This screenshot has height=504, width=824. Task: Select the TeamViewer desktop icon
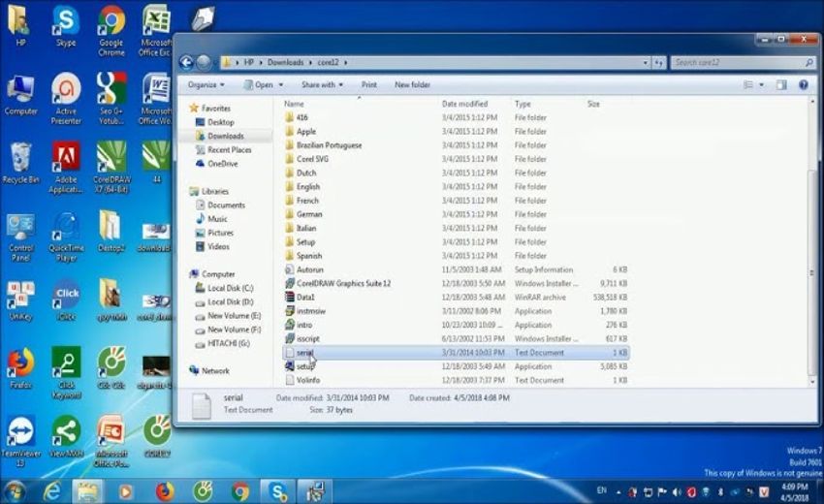20,441
